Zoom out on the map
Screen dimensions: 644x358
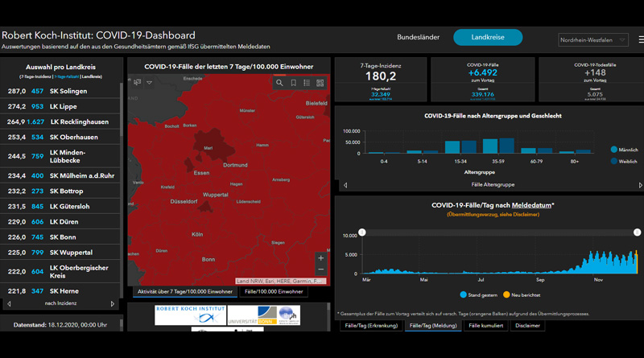point(320,270)
